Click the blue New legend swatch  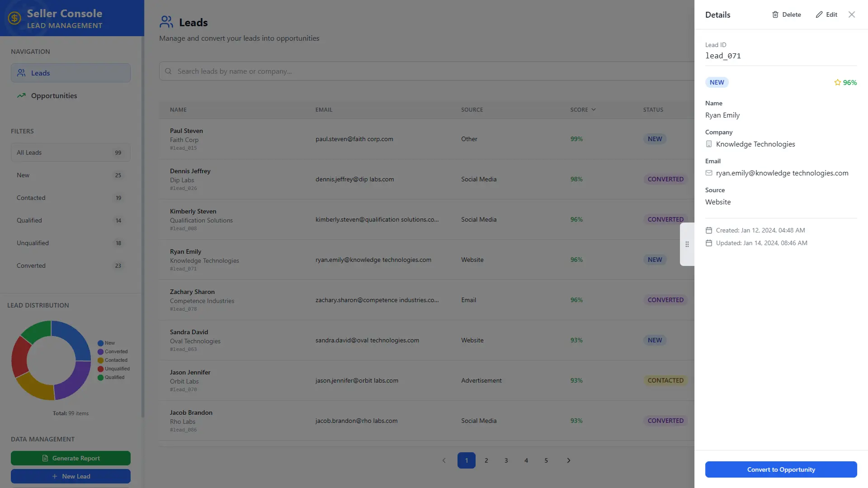(100, 343)
